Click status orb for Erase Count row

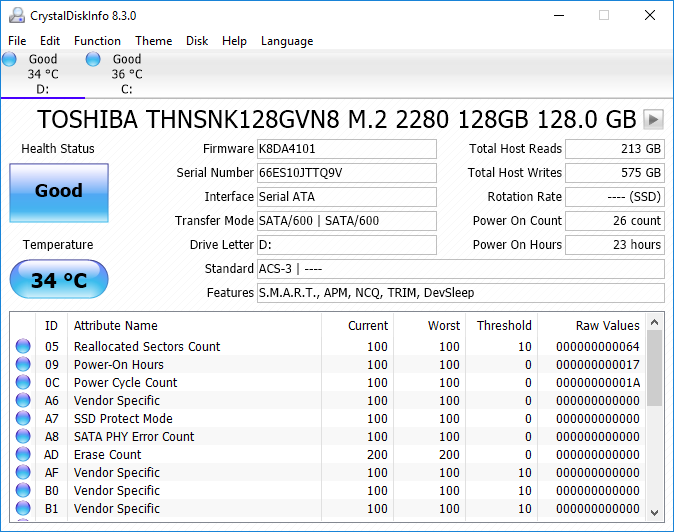tap(23, 455)
